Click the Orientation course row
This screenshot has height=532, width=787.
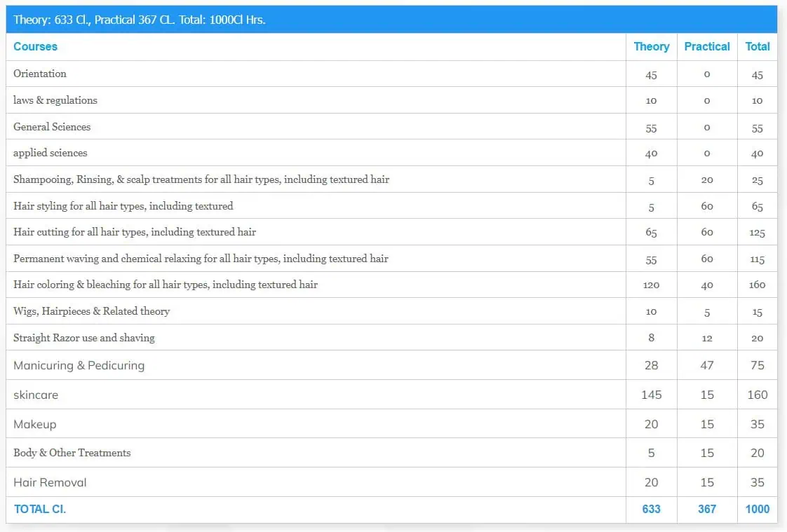40,74
